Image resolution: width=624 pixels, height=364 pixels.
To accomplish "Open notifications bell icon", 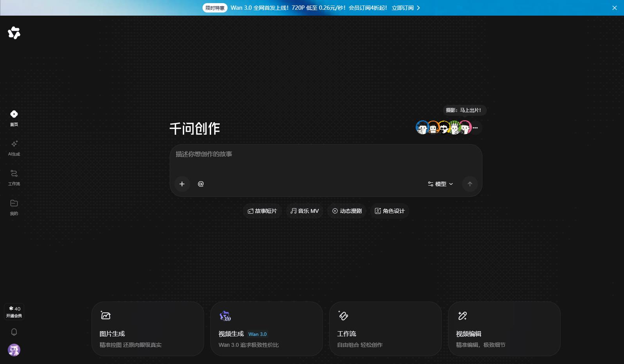I will (14, 332).
